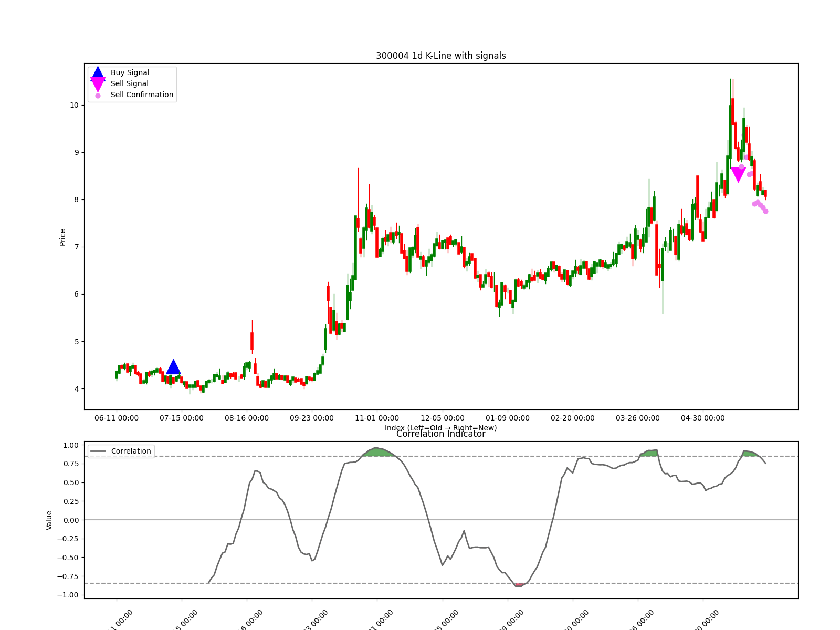Viewport: 840px width, 630px height.
Task: Click the price axis tick '10'
Action: (74, 105)
